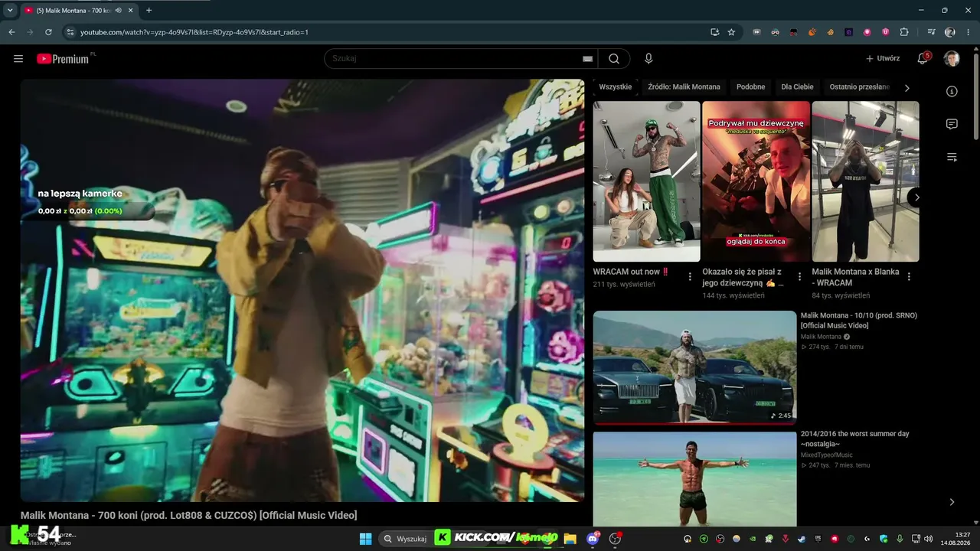Go back with browser back arrow
Viewport: 980px width, 551px height.
point(11,32)
